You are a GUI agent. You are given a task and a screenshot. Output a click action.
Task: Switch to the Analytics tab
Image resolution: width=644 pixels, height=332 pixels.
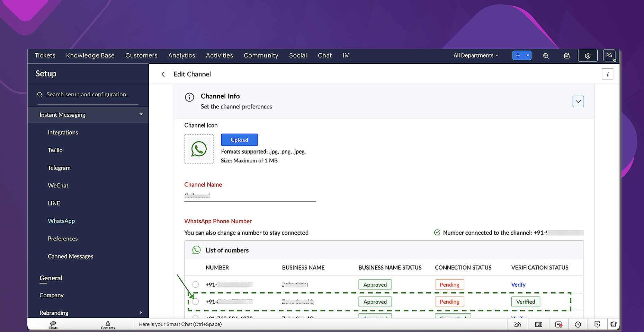tap(182, 55)
